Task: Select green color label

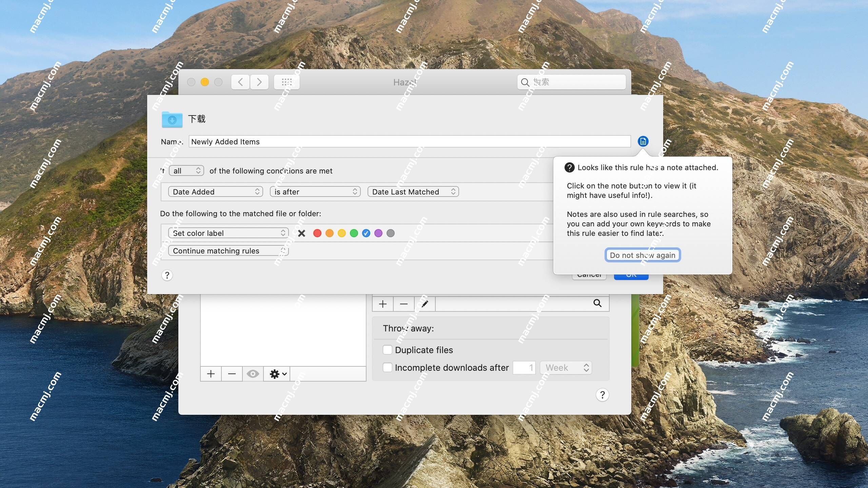Action: point(354,233)
